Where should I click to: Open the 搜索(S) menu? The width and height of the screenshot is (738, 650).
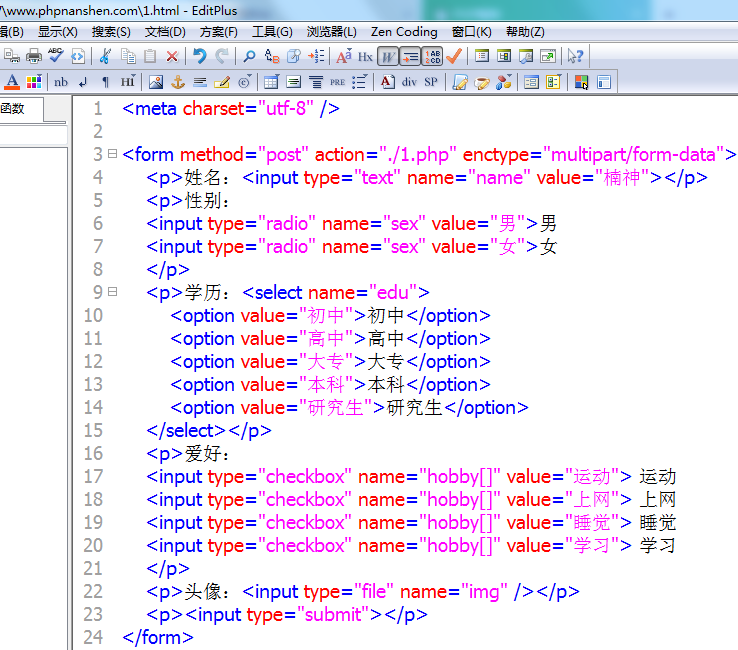(111, 32)
